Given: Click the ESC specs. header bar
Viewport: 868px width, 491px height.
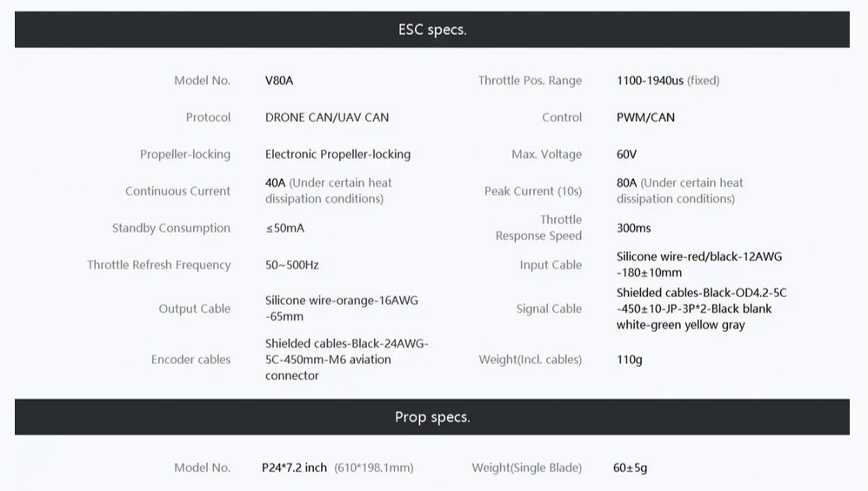Looking at the screenshot, I should 431,30.
